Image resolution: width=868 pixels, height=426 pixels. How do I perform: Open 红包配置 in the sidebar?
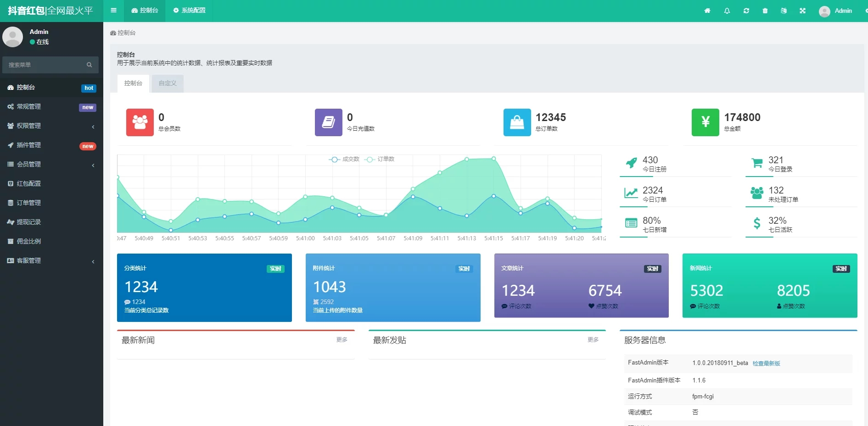(29, 183)
